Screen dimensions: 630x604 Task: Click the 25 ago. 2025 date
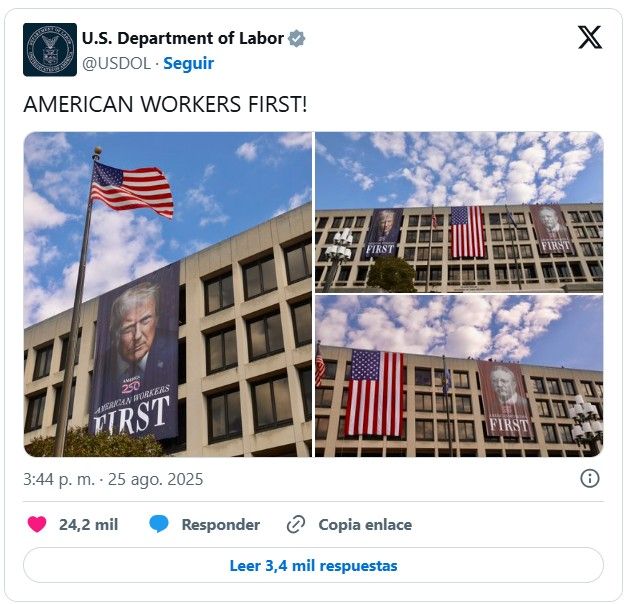[x=155, y=479]
